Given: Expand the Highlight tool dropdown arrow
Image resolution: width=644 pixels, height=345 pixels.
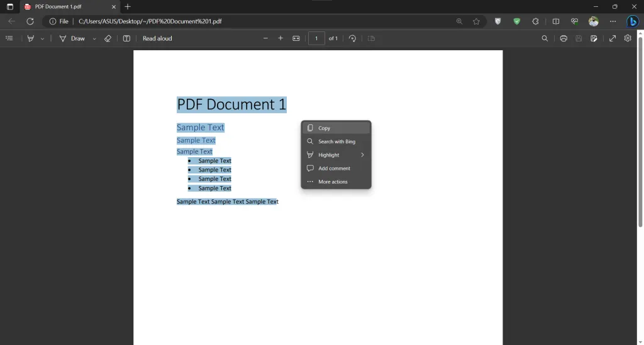Looking at the screenshot, I should point(42,38).
